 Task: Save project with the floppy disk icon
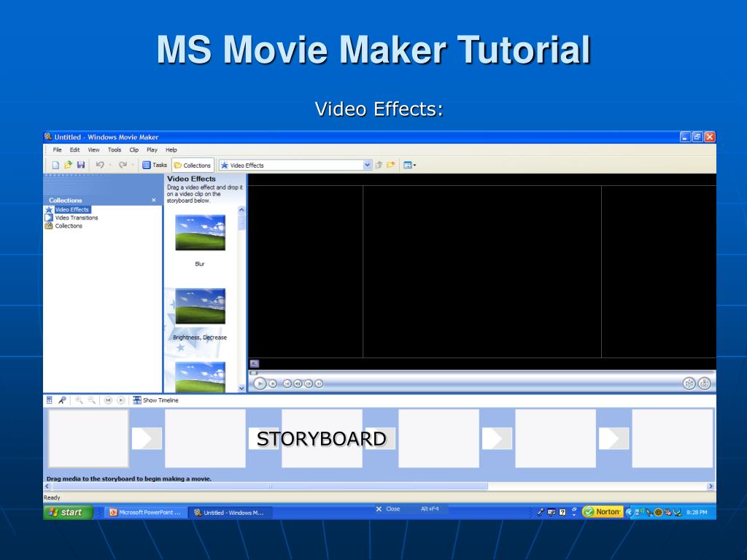pyautogui.click(x=81, y=165)
